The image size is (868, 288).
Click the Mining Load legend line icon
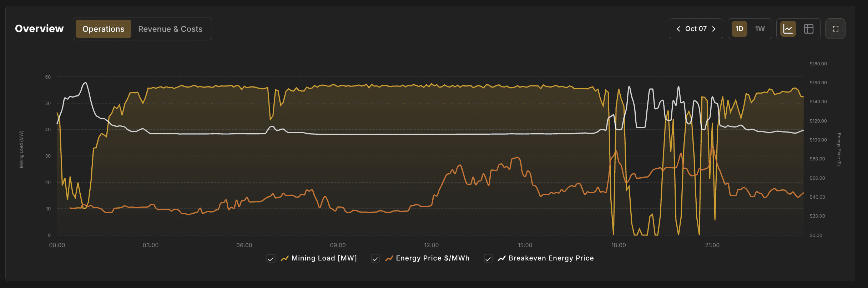pos(284,258)
